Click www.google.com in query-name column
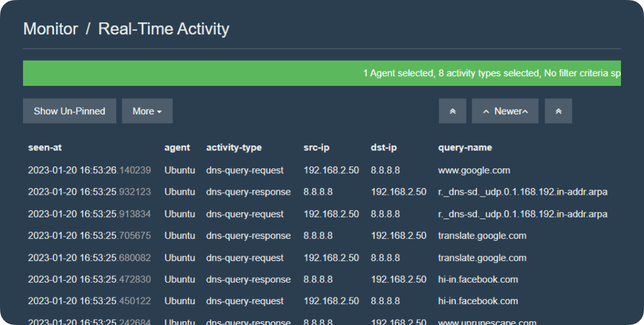The height and width of the screenshot is (325, 644). (474, 170)
